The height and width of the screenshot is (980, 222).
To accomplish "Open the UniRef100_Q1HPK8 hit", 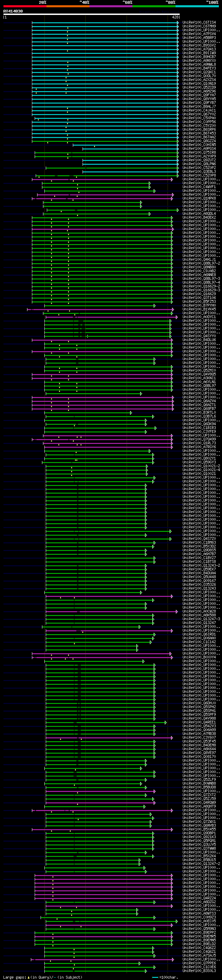I will pos(199,198).
